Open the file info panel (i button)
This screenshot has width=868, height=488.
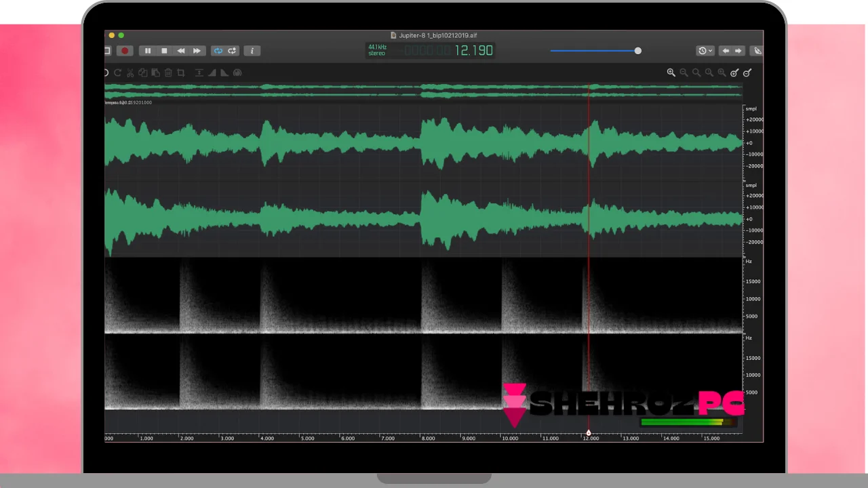(252, 51)
